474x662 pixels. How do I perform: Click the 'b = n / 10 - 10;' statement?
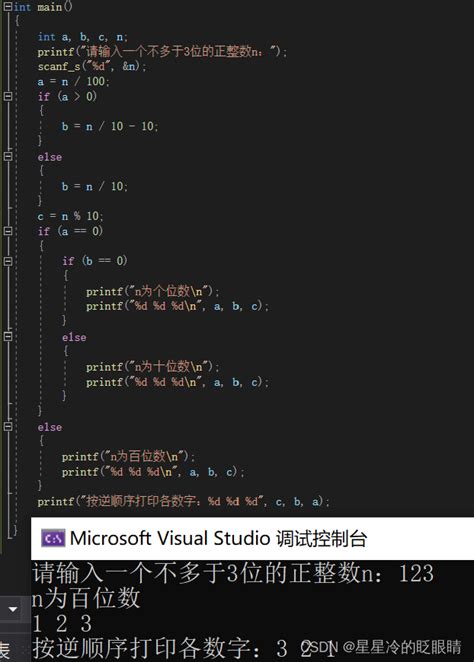(110, 126)
